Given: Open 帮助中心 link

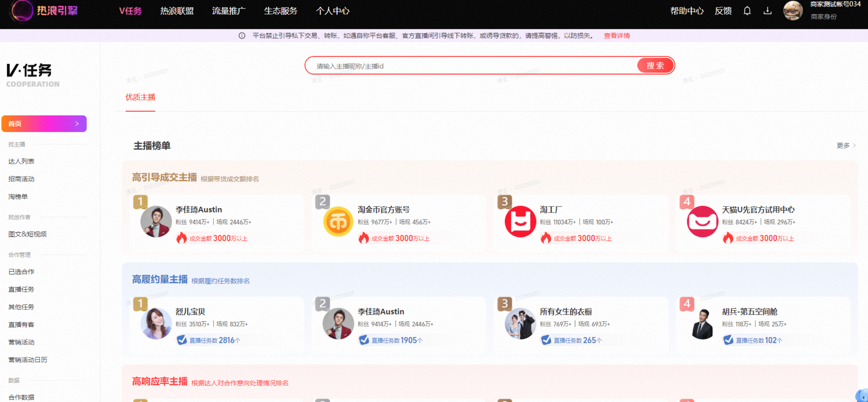Looking at the screenshot, I should (687, 11).
